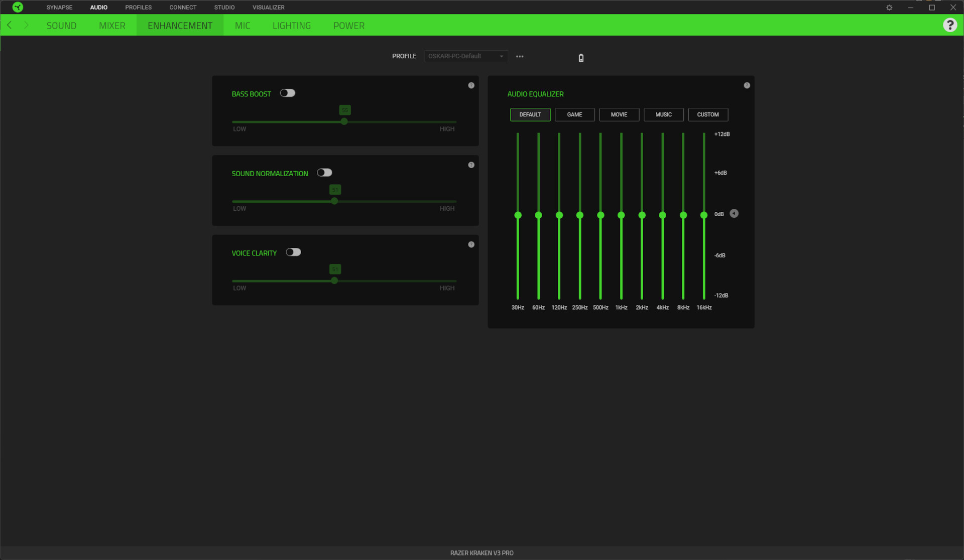Toggle Voice Clarity on
The image size is (964, 560).
pyautogui.click(x=293, y=252)
